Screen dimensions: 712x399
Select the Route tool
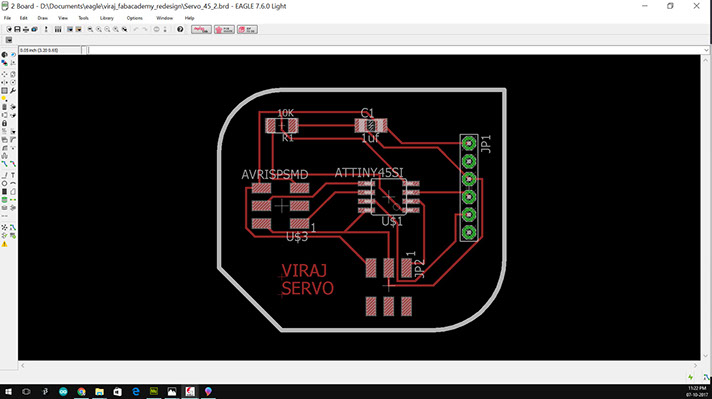[x=5, y=163]
